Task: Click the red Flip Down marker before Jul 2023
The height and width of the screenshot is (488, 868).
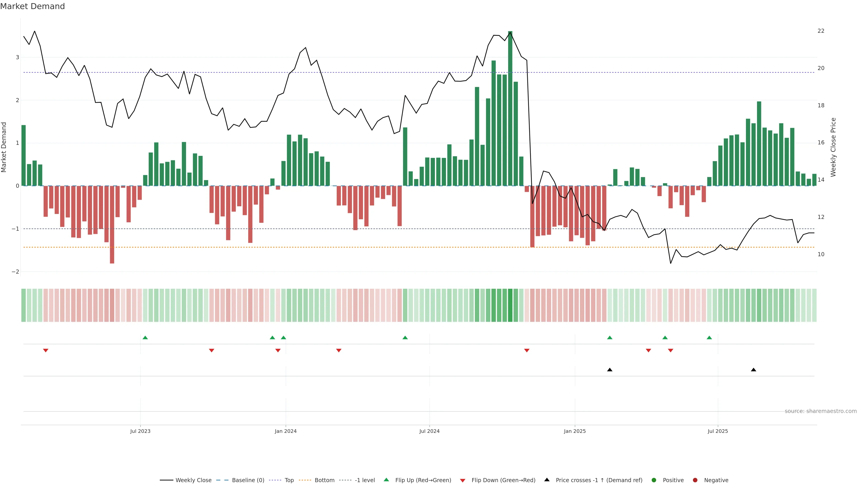Action: [46, 351]
